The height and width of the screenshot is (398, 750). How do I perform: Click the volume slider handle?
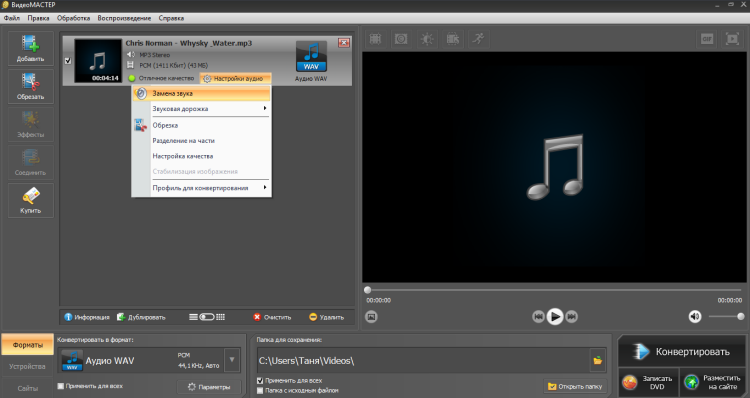pyautogui.click(x=740, y=316)
